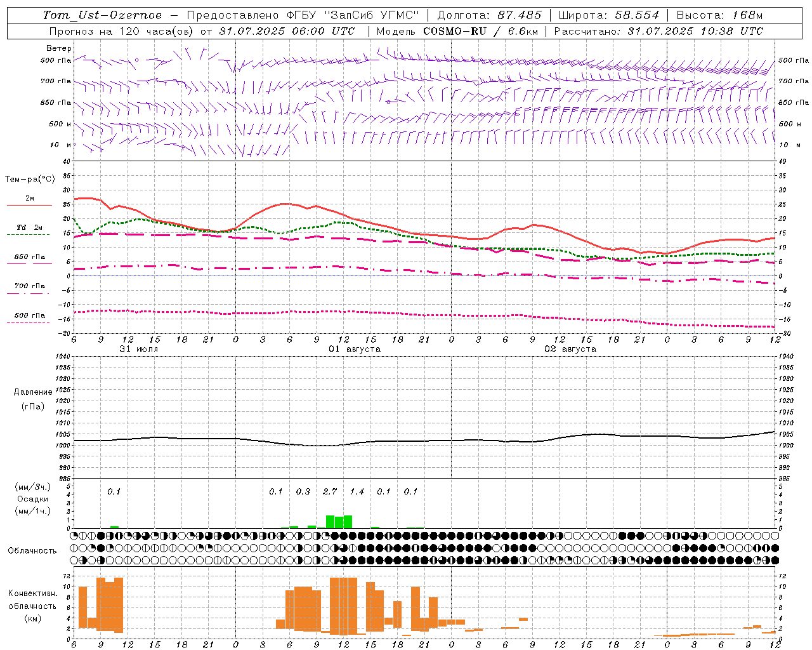Click the 0.3 precipitation value
812x650 pixels.
pos(303,491)
